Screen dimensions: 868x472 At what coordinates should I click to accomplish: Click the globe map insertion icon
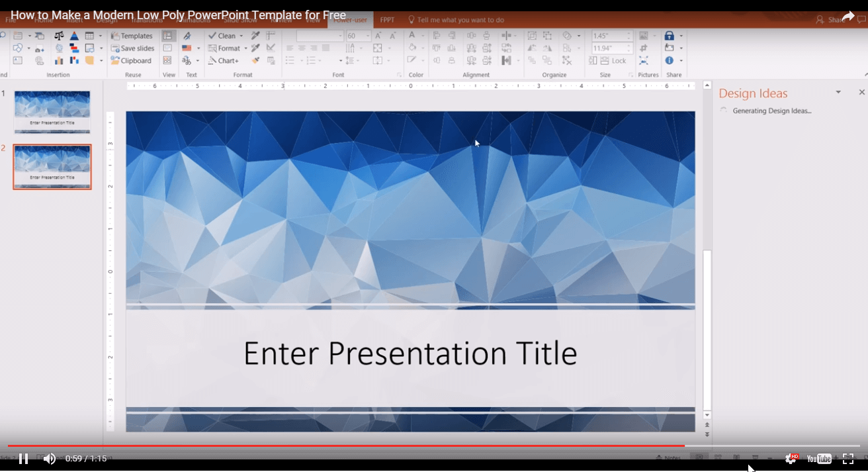60,48
